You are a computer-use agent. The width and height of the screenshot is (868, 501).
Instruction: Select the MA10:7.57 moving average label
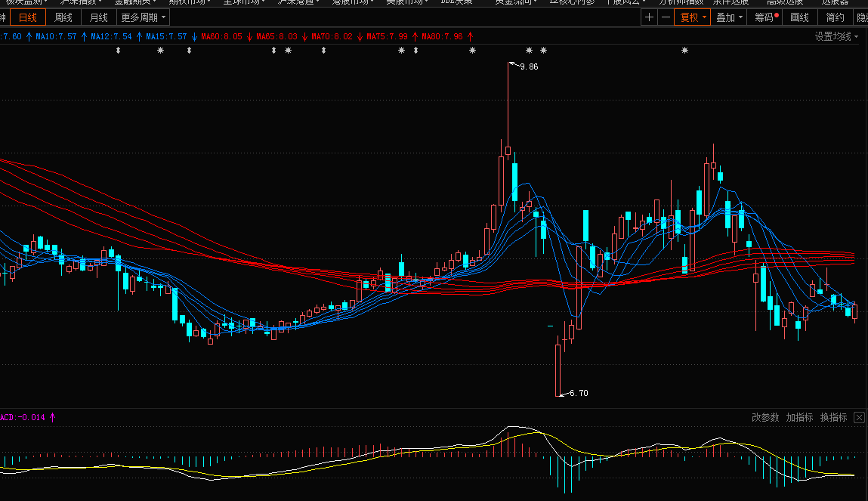coord(56,36)
